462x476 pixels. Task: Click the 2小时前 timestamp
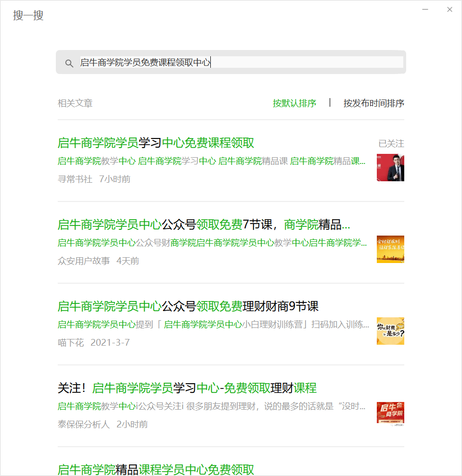[x=132, y=424]
